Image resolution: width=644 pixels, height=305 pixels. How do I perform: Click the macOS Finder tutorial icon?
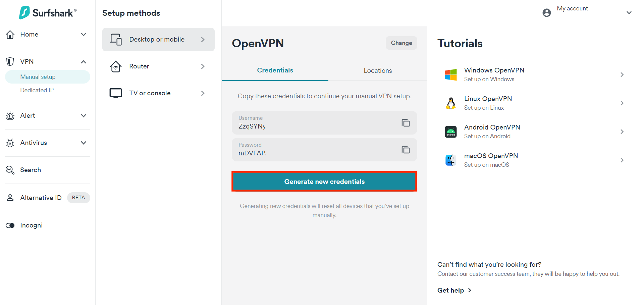click(450, 160)
